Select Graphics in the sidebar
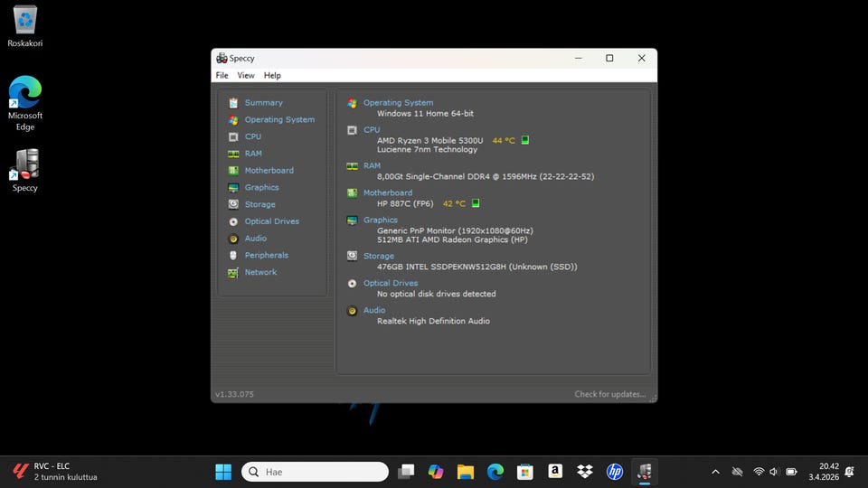868x488 pixels. click(x=262, y=188)
